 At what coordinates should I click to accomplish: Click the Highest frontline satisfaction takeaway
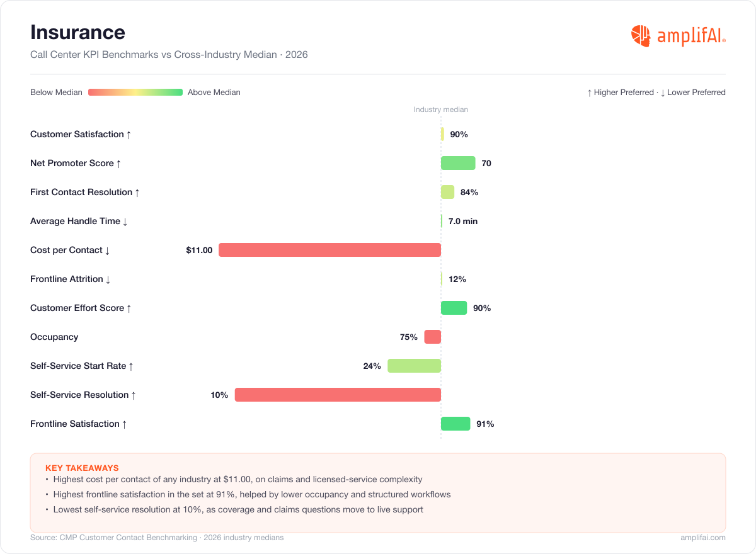pos(252,494)
